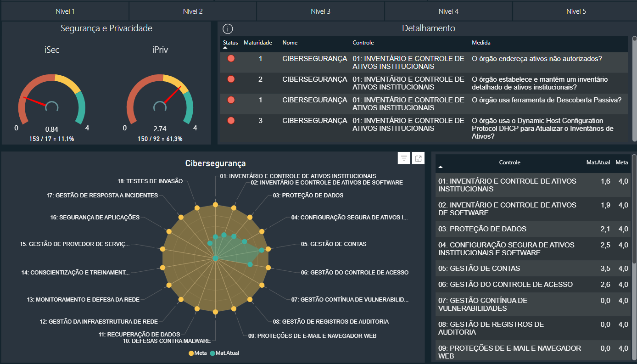Image resolution: width=637 pixels, height=364 pixels.
Task: Select table row 05: GESTÃO DE CONTAS
Action: (x=533, y=269)
